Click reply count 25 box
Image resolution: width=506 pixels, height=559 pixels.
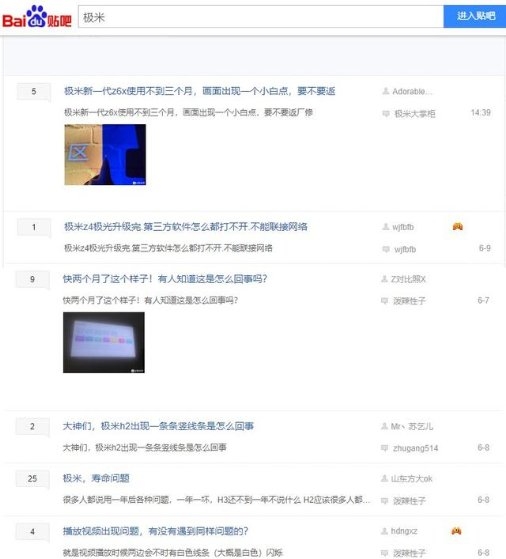point(32,479)
